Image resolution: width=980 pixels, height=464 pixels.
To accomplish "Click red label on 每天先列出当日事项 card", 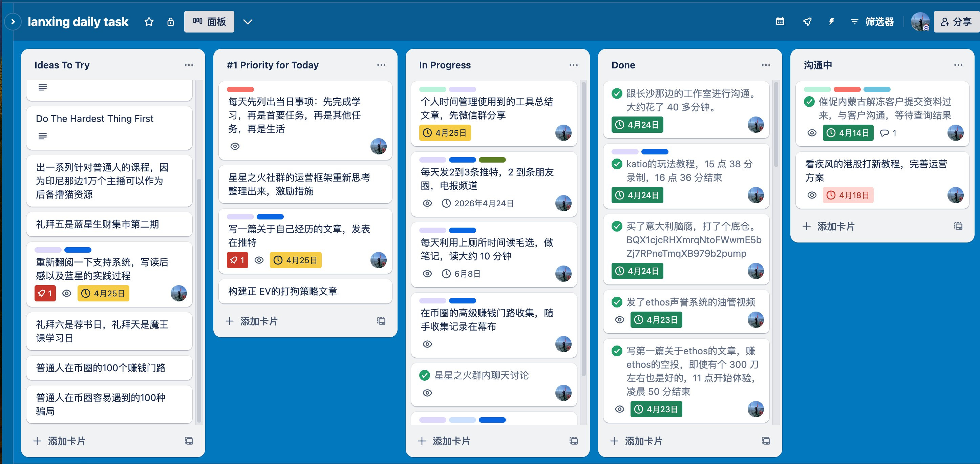I will tap(240, 89).
